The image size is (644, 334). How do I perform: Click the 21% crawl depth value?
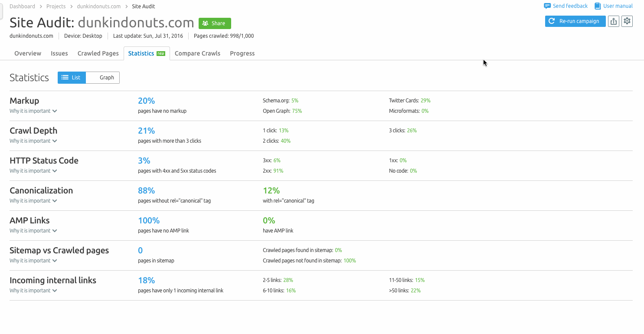click(x=146, y=131)
